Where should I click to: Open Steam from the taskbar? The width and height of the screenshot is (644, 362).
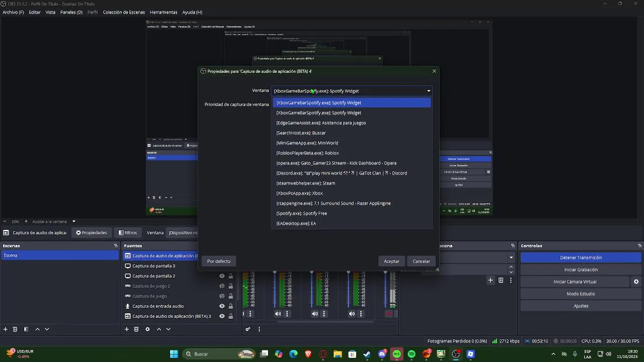click(x=367, y=354)
